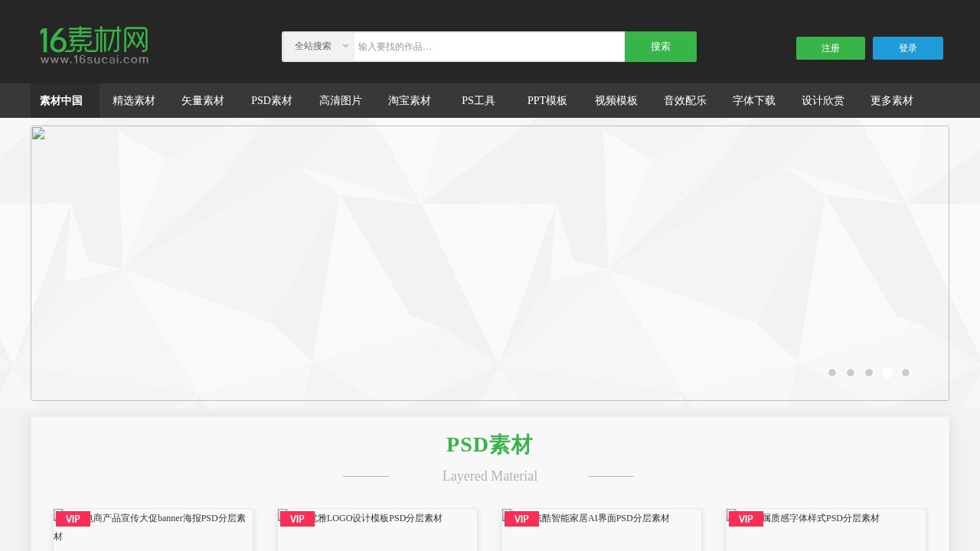Click the 注册 registration button
Viewport: 980px width, 551px height.
click(830, 47)
